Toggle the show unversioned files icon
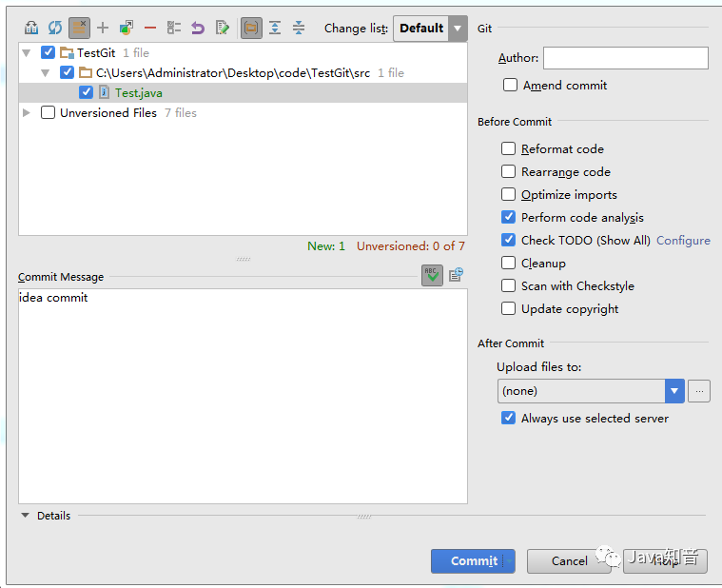The image size is (722, 588). coord(79,29)
